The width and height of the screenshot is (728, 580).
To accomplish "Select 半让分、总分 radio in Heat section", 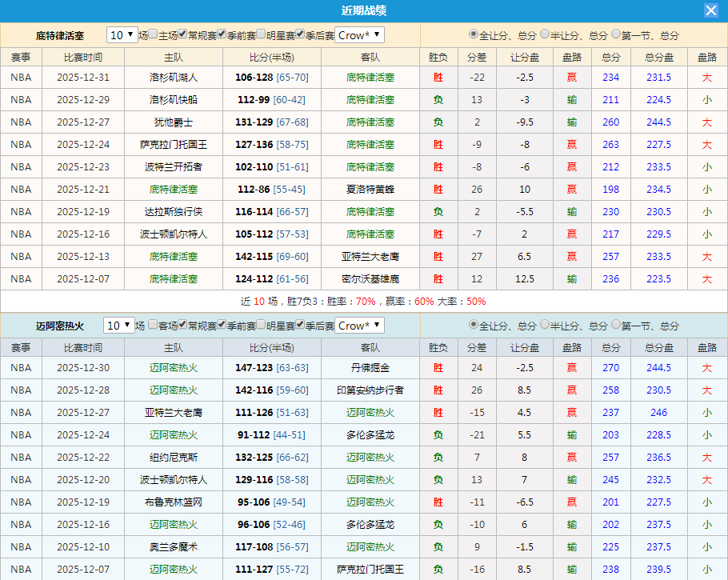I will click(543, 326).
